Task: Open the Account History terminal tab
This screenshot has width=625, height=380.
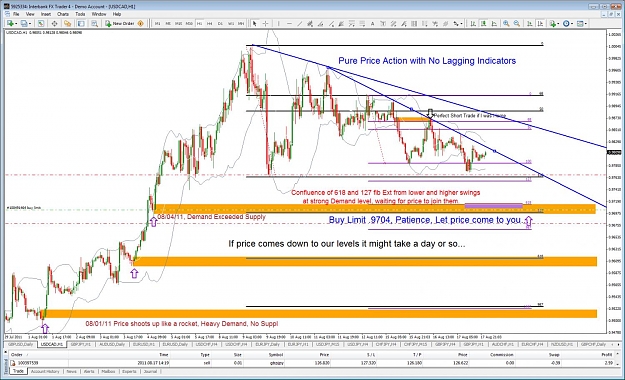Action: 45,371
